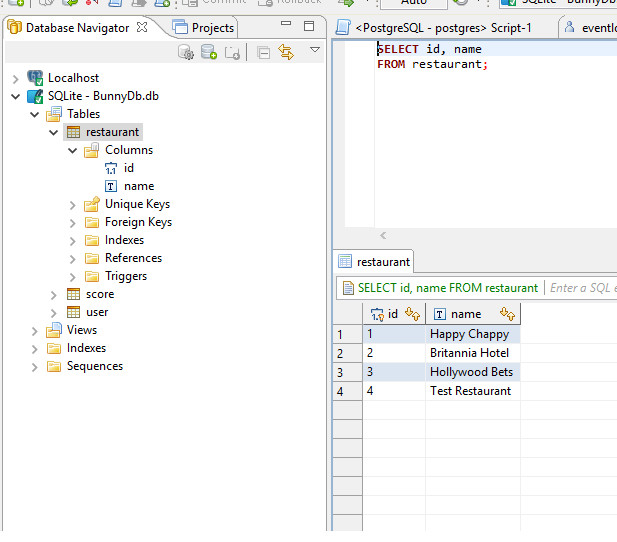Select row header number 1 in results
The image size is (617, 542).
[347, 335]
